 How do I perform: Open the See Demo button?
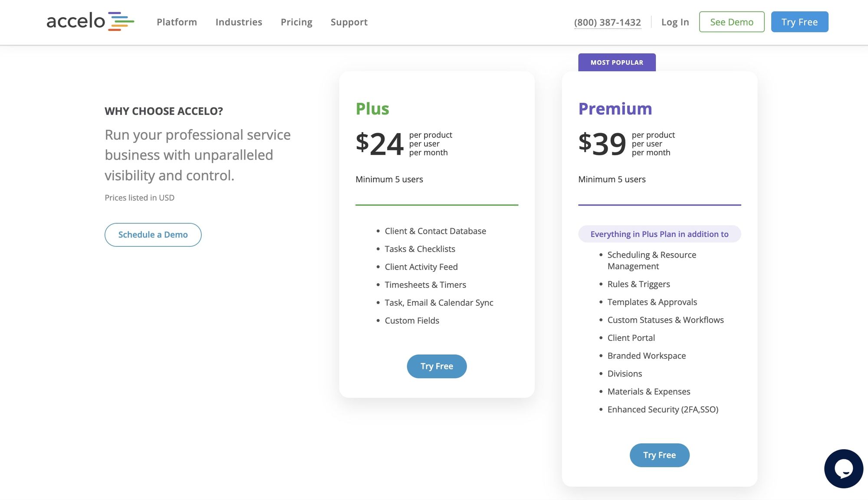(731, 21)
